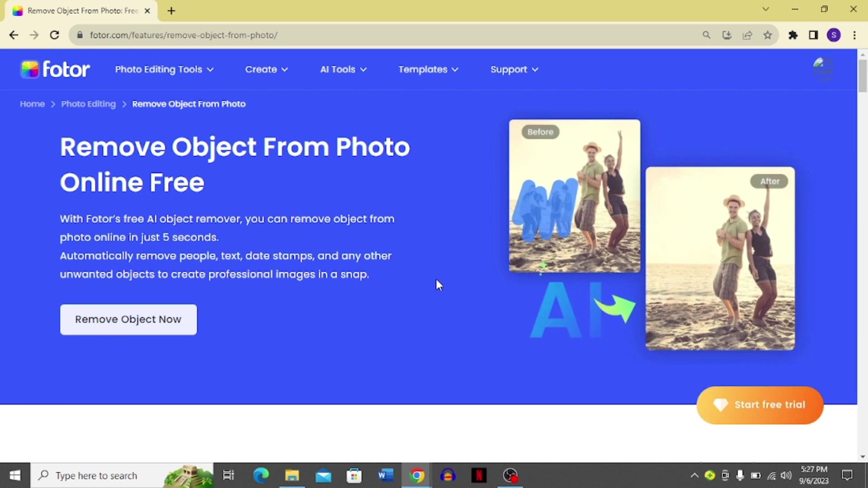The width and height of the screenshot is (868, 488).
Task: Click the Remove Object Now button
Action: (x=128, y=319)
